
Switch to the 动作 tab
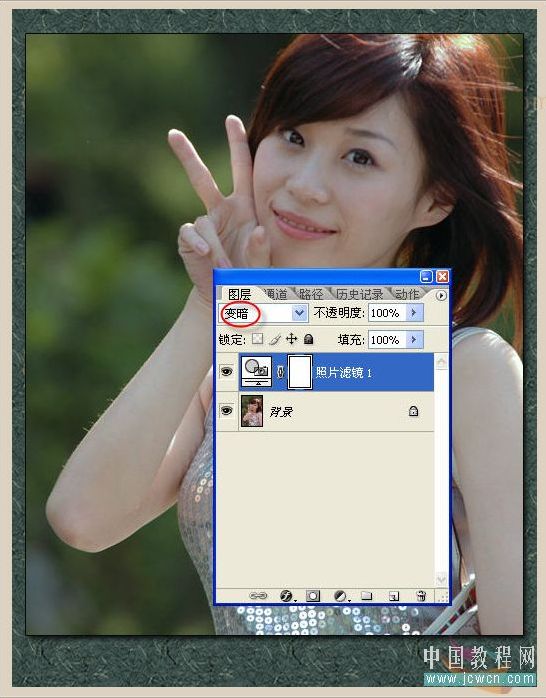click(x=407, y=294)
